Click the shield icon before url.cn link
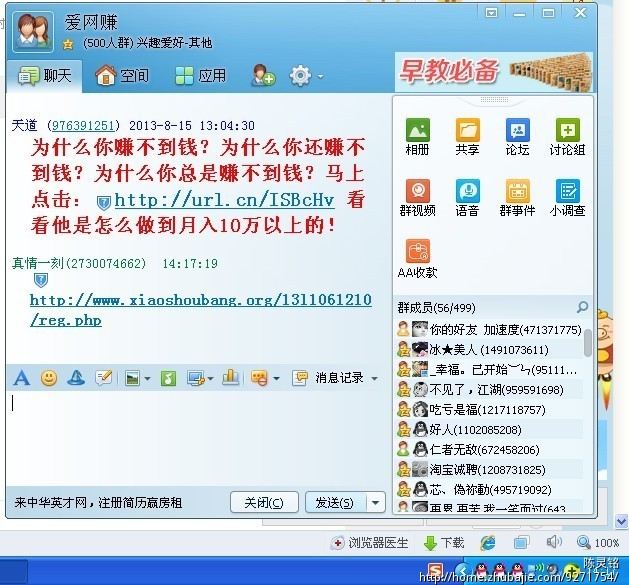Screen dimensions: 629x585 [x=104, y=202]
